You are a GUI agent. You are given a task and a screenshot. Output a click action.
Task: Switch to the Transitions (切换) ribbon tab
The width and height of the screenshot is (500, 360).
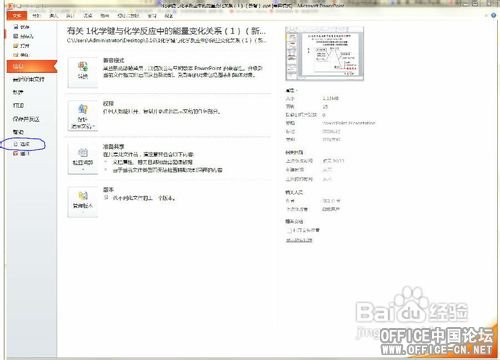(x=88, y=16)
